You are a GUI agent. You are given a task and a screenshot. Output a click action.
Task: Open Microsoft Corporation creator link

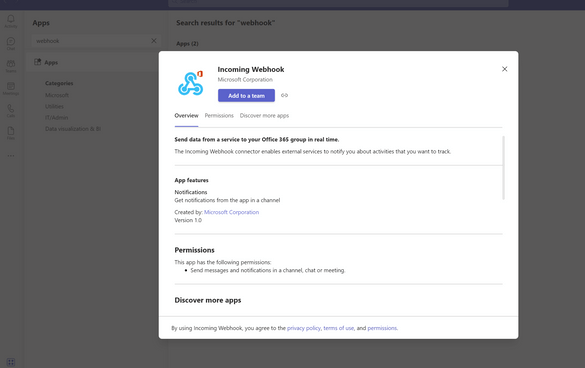point(231,212)
